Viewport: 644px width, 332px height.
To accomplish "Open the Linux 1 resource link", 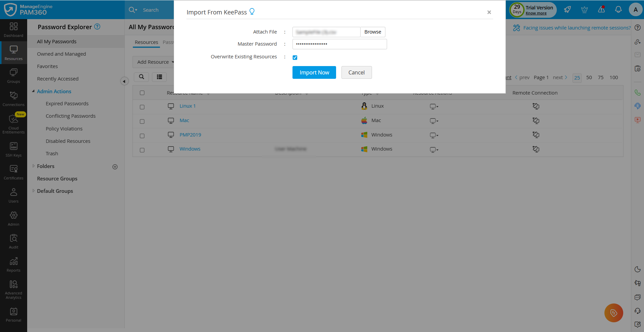I will pyautogui.click(x=187, y=106).
